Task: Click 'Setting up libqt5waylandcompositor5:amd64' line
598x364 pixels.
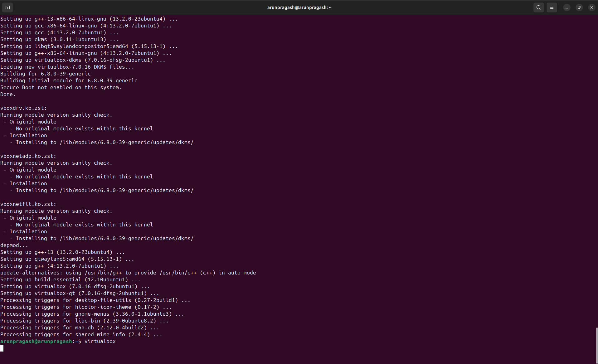Action: click(x=89, y=46)
